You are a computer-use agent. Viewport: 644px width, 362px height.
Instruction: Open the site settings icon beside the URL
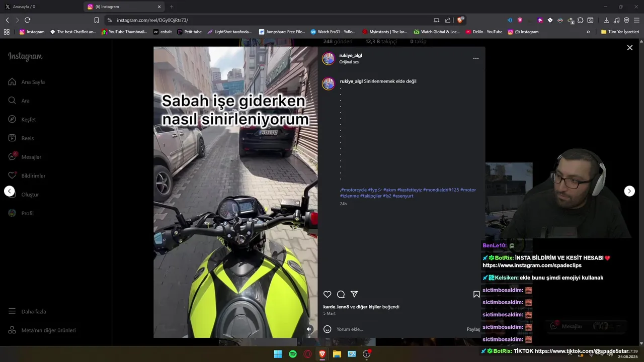(110, 20)
